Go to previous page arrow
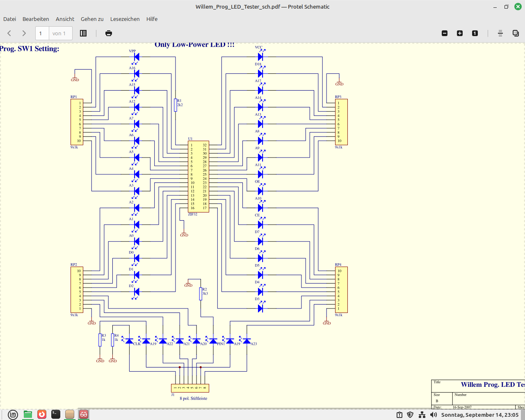Screen dimensions: 525x420 pos(9,33)
